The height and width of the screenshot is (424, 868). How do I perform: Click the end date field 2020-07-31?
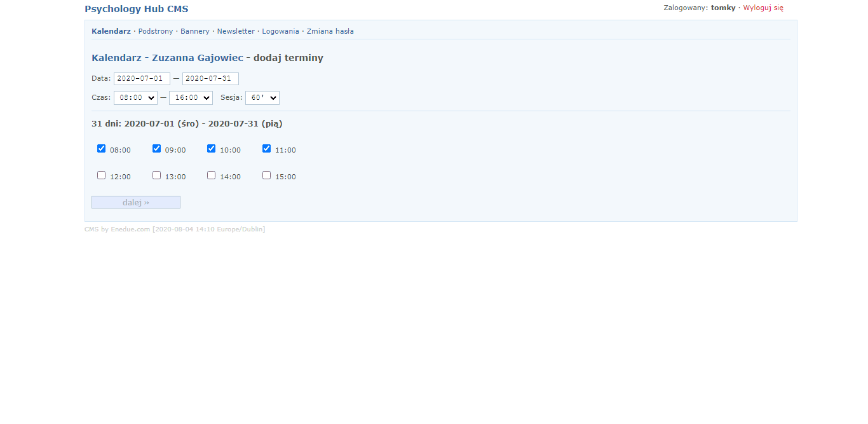pyautogui.click(x=210, y=79)
